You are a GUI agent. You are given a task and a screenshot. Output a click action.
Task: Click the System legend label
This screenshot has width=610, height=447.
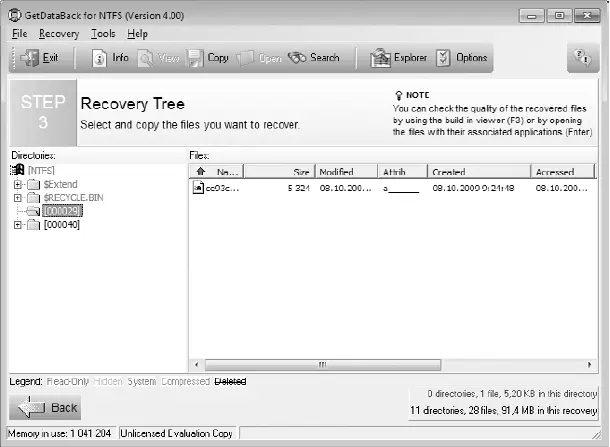pos(142,381)
